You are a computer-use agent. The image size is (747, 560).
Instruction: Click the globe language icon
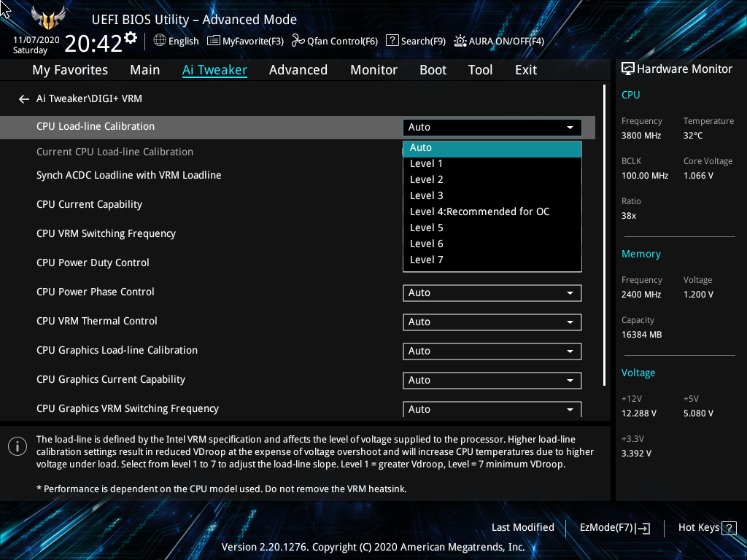160,41
